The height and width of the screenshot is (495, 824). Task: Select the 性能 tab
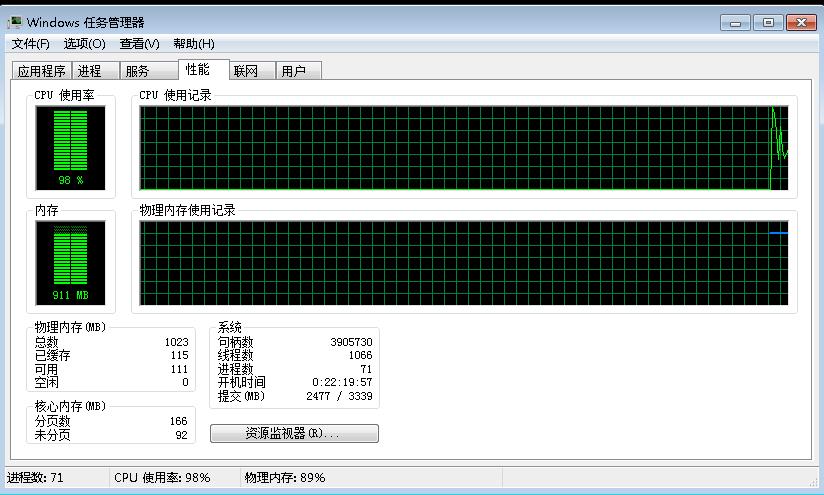pos(203,69)
